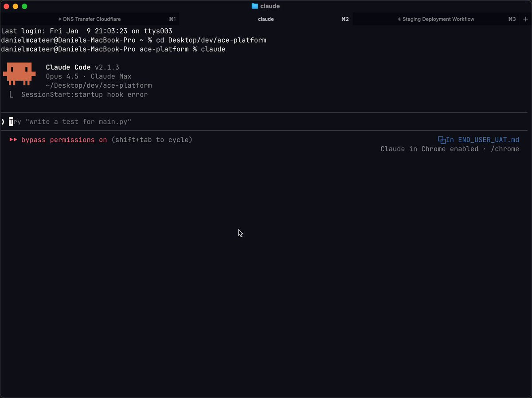Click the bypass permissions on mode text
532x398 pixels.
[64, 140]
